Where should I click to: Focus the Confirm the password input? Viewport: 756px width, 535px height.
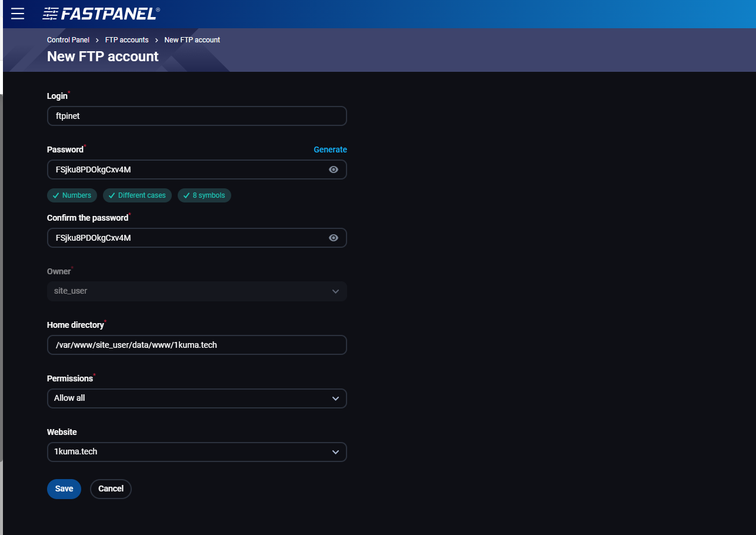tap(197, 238)
